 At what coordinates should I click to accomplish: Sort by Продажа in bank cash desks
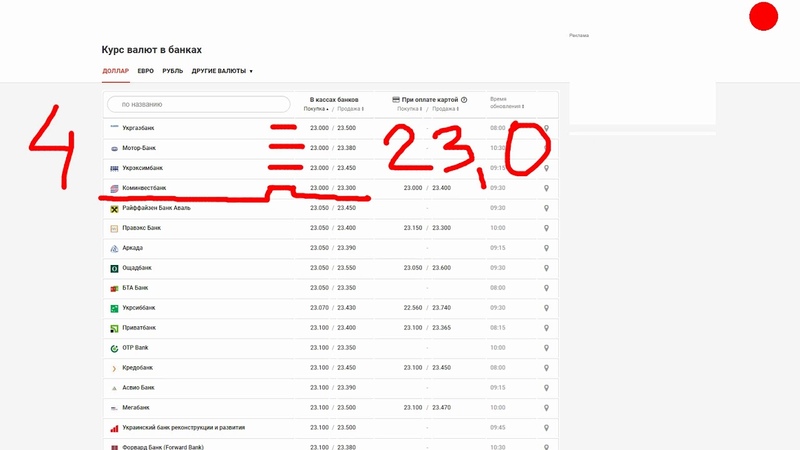[x=351, y=109]
